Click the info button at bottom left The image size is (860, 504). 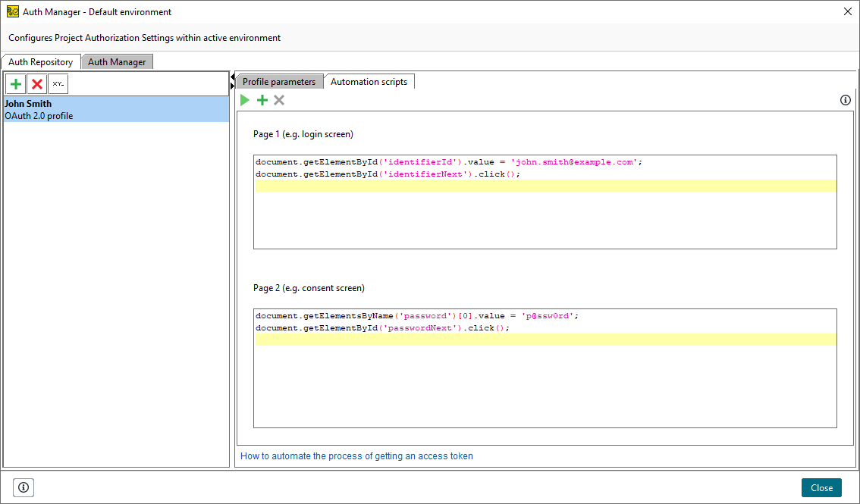(x=23, y=487)
